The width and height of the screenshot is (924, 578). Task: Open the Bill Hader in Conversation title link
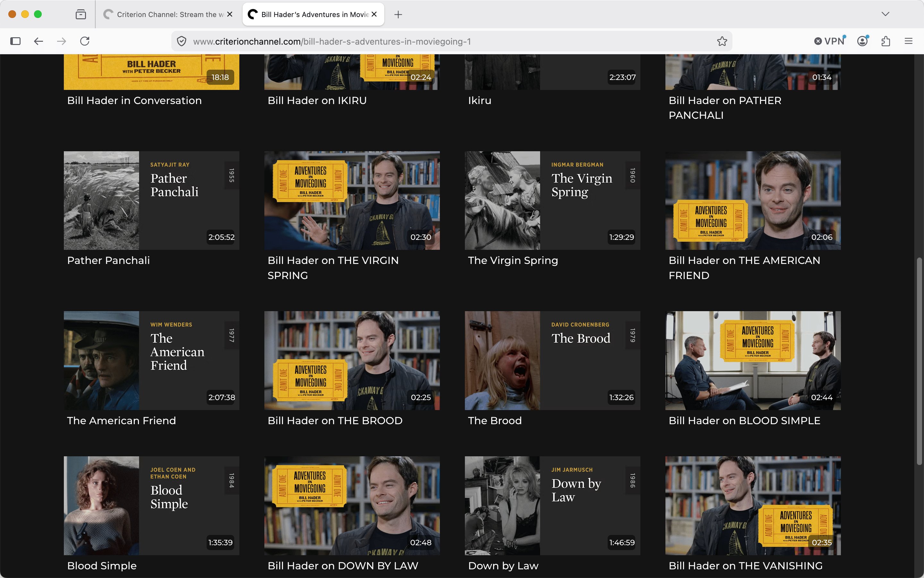point(134,101)
